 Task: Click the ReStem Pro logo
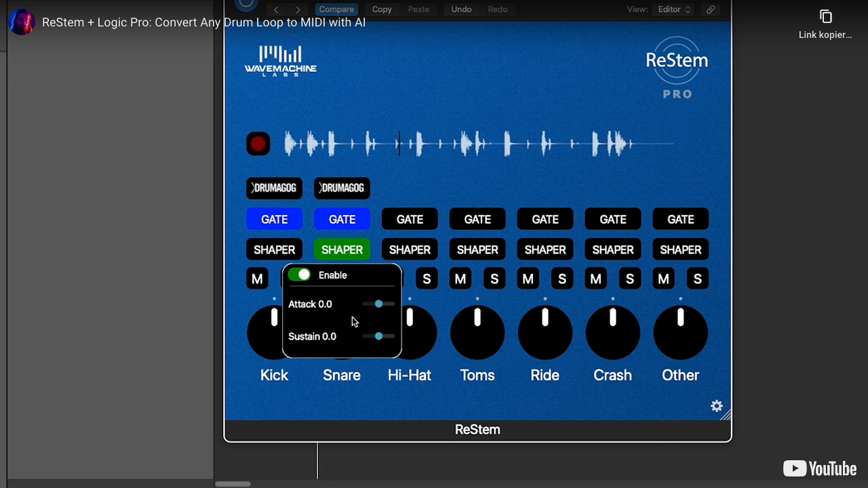coord(677,68)
